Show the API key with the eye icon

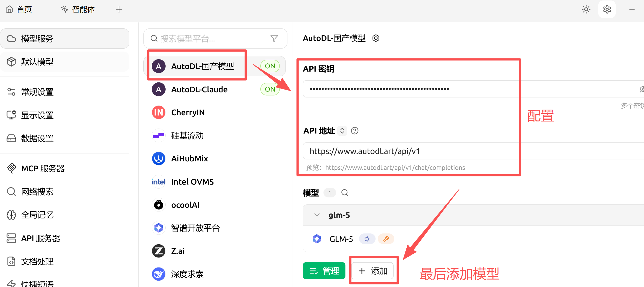point(642,89)
